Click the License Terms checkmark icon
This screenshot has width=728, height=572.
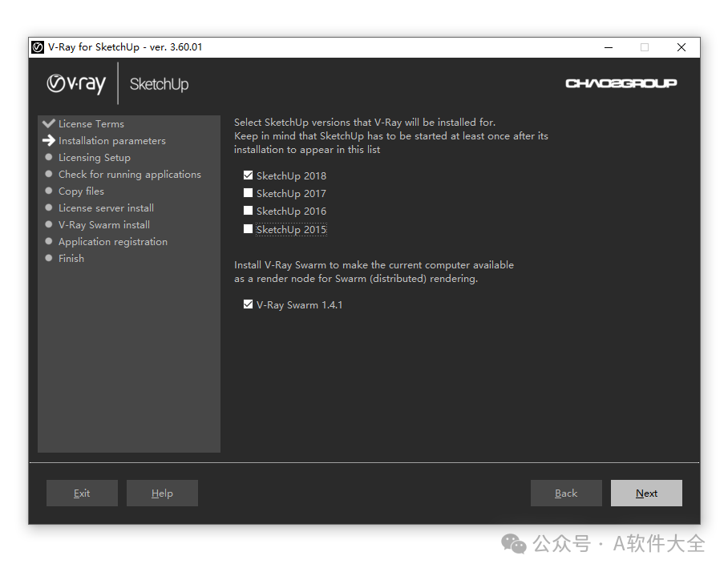[49, 123]
